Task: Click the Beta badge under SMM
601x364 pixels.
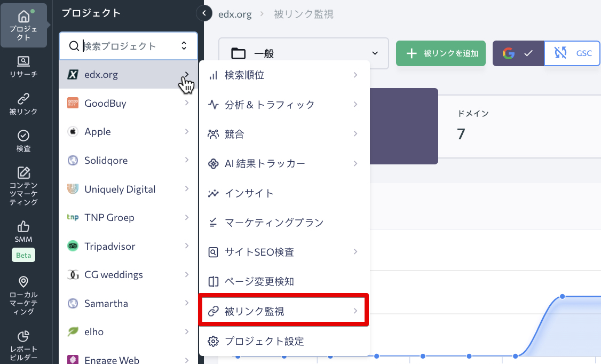Action: click(x=23, y=255)
